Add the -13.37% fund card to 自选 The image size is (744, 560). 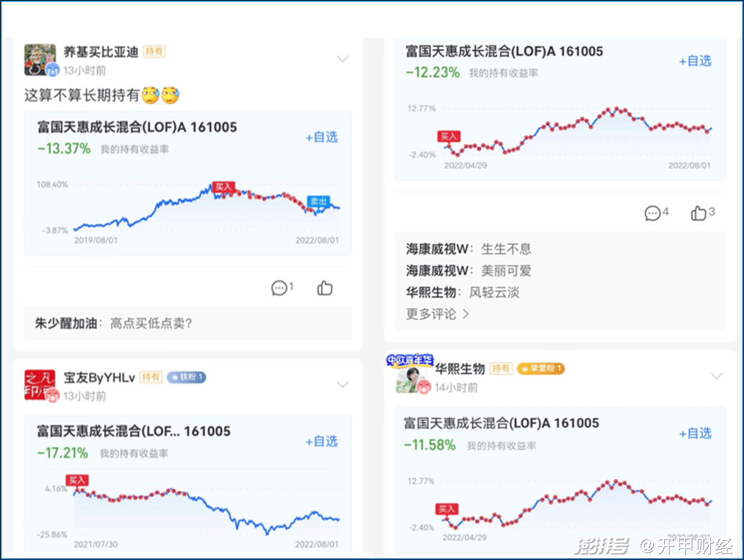coord(322,137)
